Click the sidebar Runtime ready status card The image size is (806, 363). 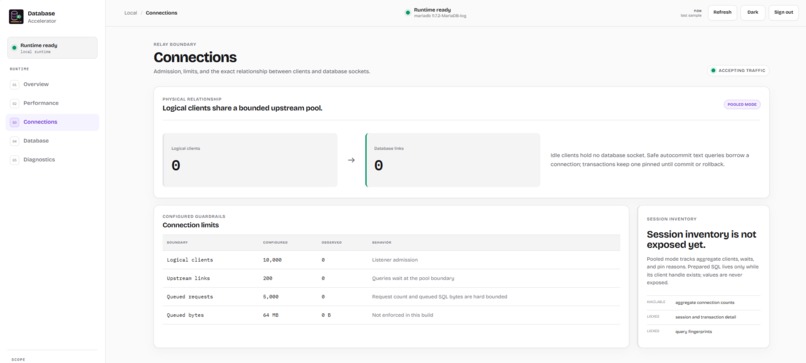click(x=52, y=48)
